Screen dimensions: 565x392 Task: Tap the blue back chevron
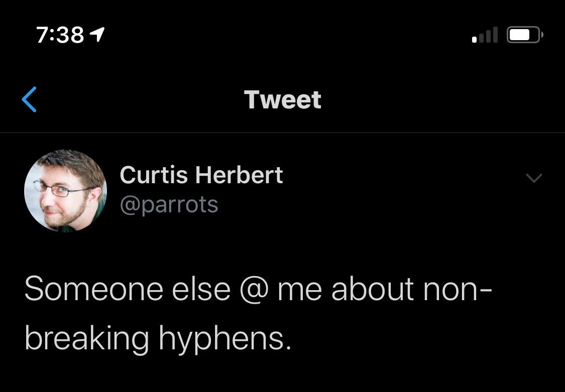[x=30, y=99]
